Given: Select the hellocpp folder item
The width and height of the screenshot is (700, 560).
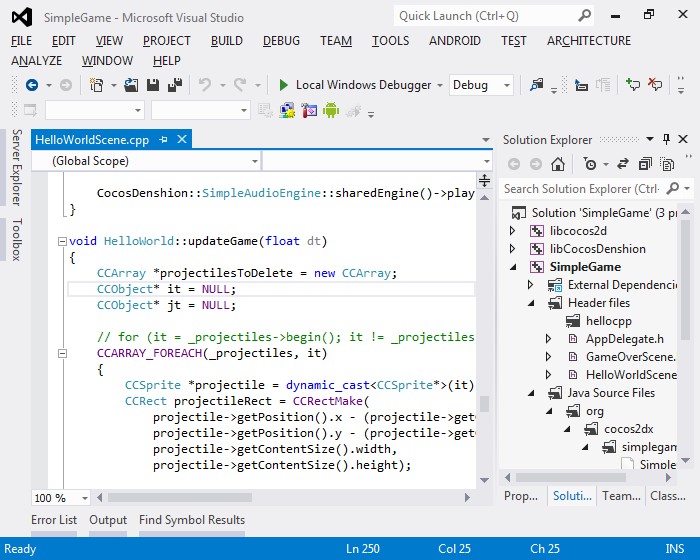Looking at the screenshot, I should coord(608,321).
